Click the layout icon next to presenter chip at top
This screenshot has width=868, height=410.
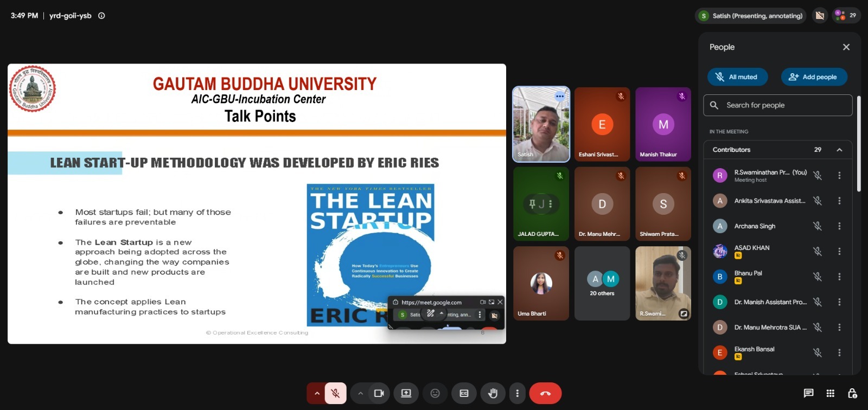[x=820, y=16]
